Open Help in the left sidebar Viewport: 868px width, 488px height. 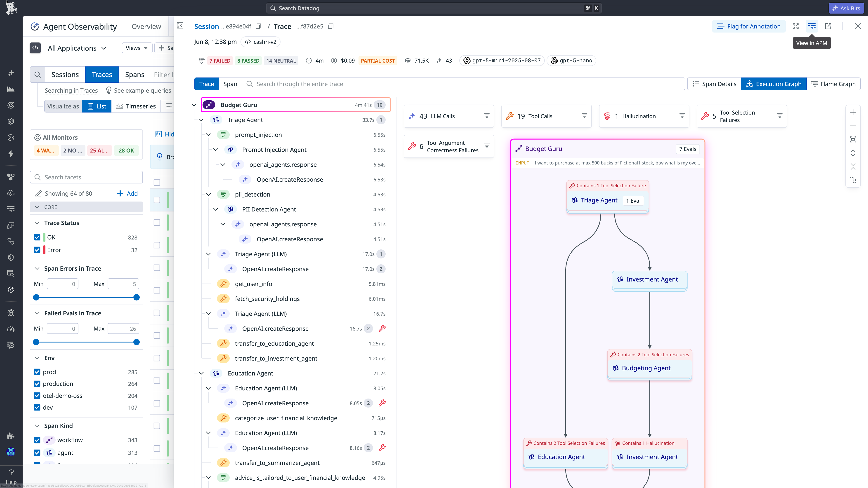click(x=11, y=476)
